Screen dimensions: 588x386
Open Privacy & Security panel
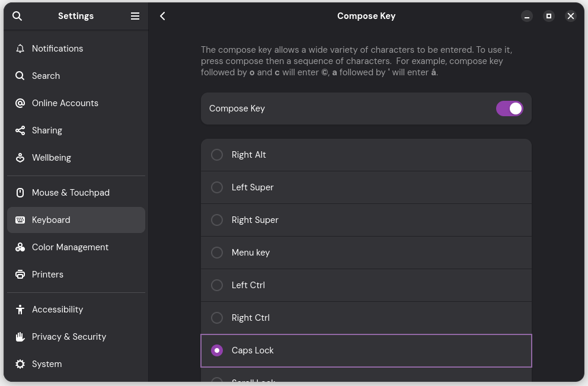69,337
